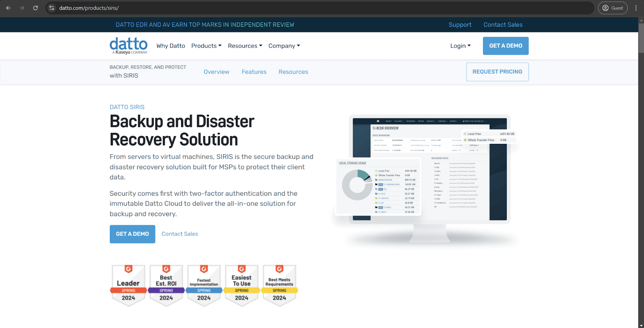644x328 pixels.
Task: Expand the Products dropdown menu
Action: [206, 46]
